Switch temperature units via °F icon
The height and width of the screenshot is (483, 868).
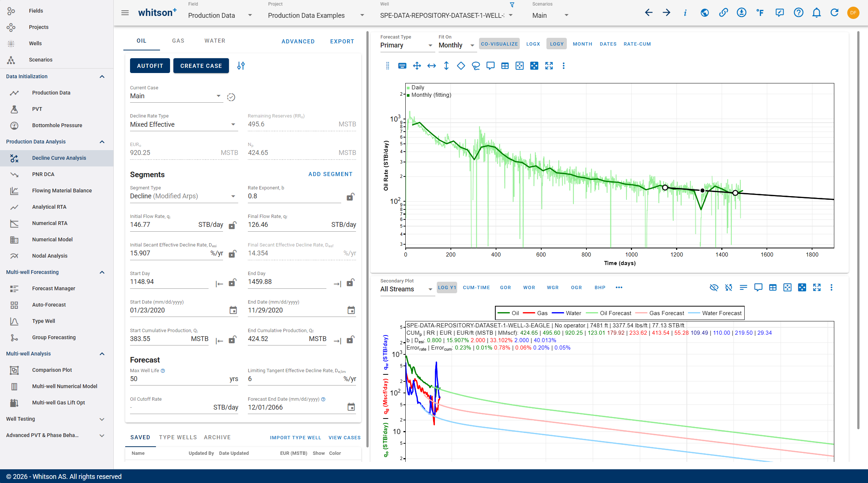coord(760,13)
